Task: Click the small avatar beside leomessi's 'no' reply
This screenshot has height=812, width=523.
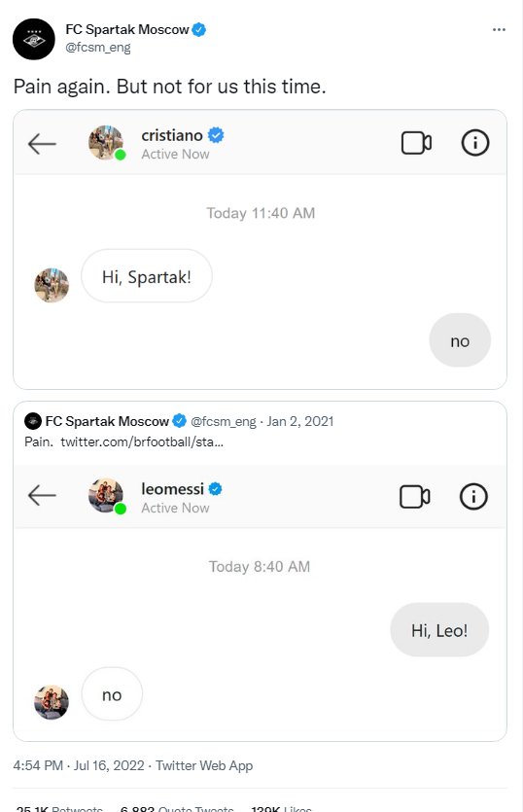Action: (52, 702)
